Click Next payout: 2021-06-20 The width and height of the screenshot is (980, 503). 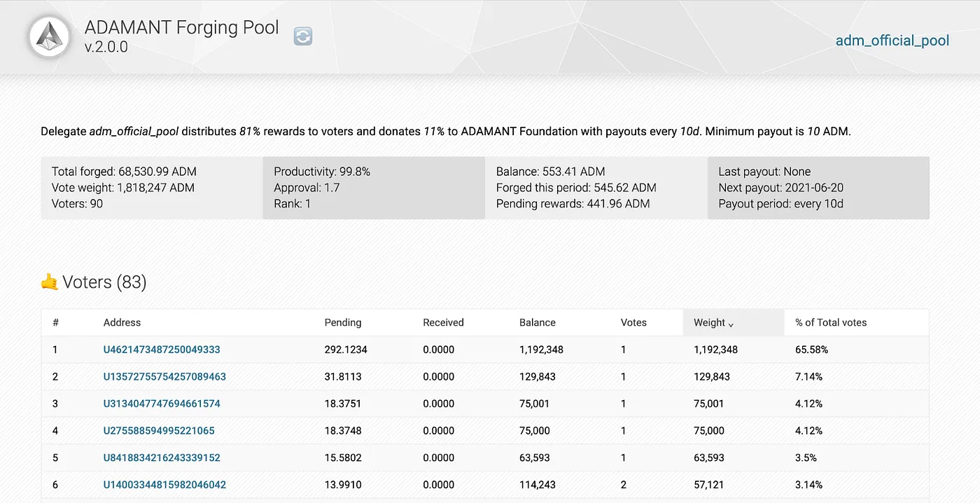pos(780,188)
